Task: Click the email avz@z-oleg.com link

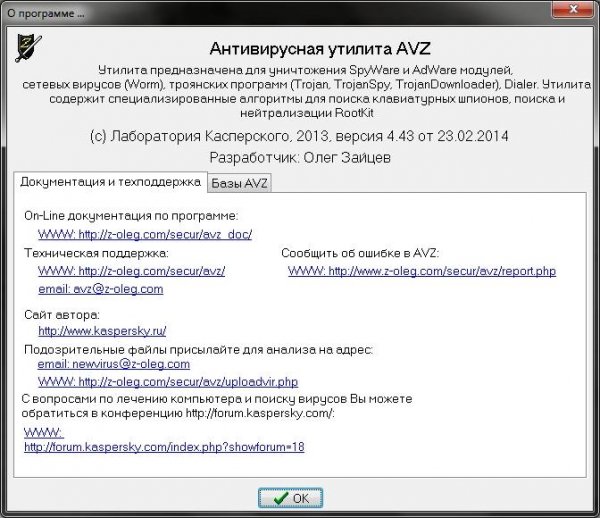Action: pyautogui.click(x=101, y=289)
